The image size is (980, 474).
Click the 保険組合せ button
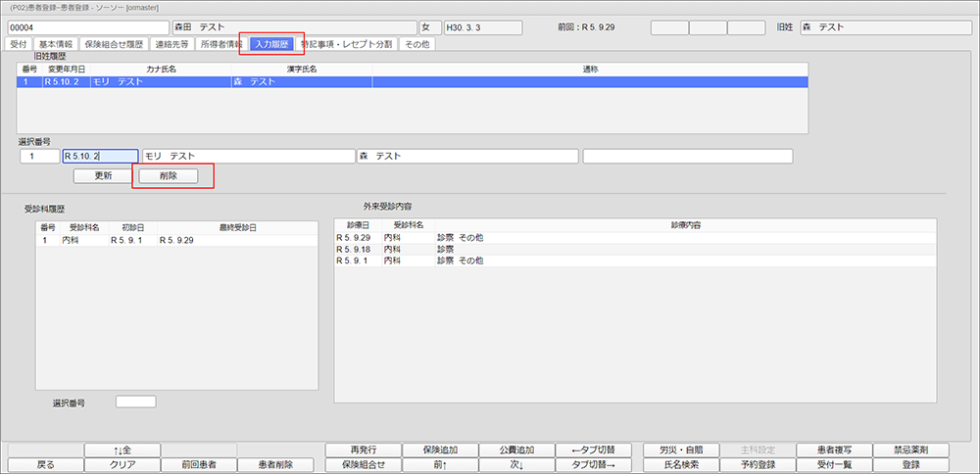[x=364, y=465]
